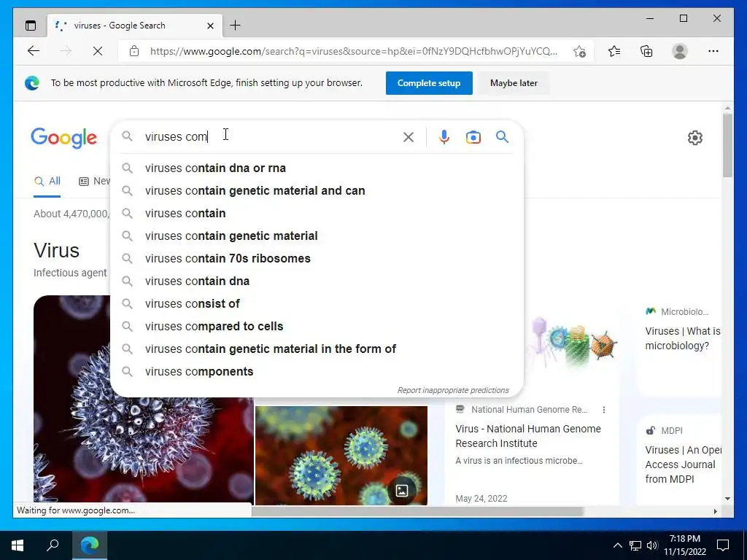Open the Favorites list
The image size is (747, 560).
pos(614,51)
